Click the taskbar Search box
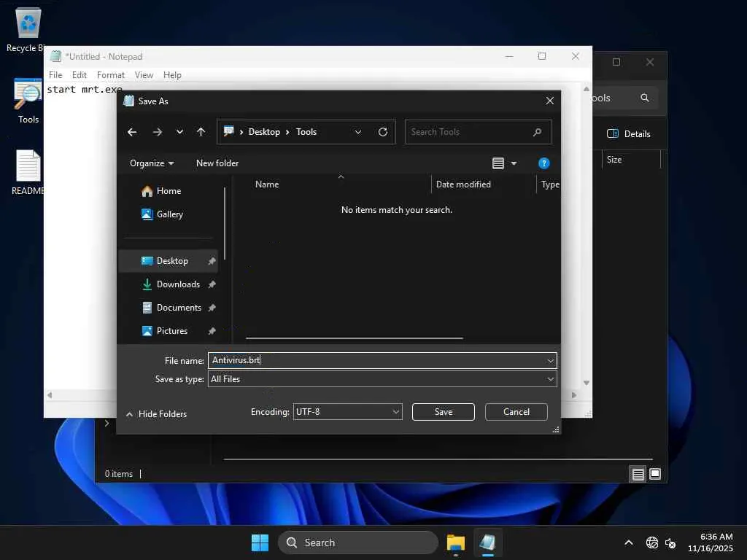747x560 pixels. pyautogui.click(x=357, y=542)
